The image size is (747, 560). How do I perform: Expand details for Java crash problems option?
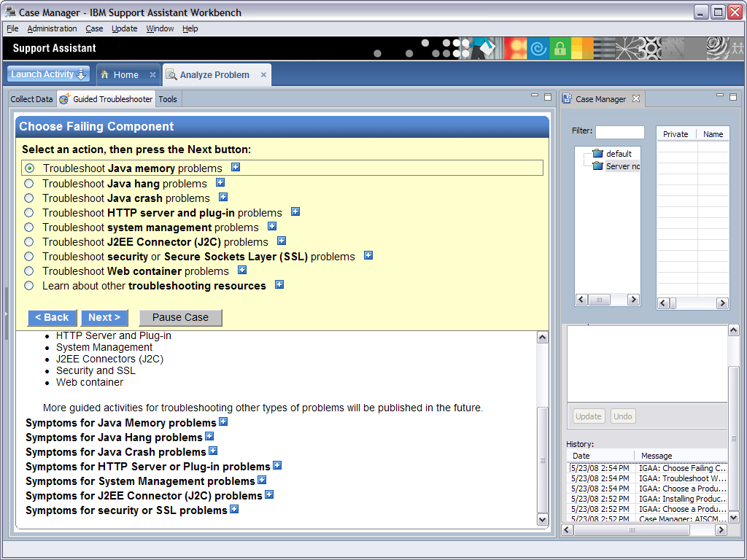[223, 197]
